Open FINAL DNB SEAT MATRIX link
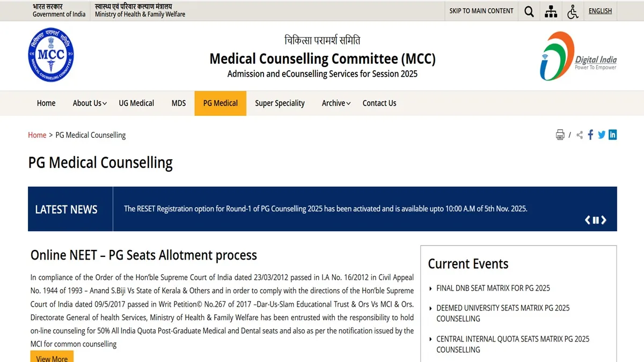 click(493, 288)
